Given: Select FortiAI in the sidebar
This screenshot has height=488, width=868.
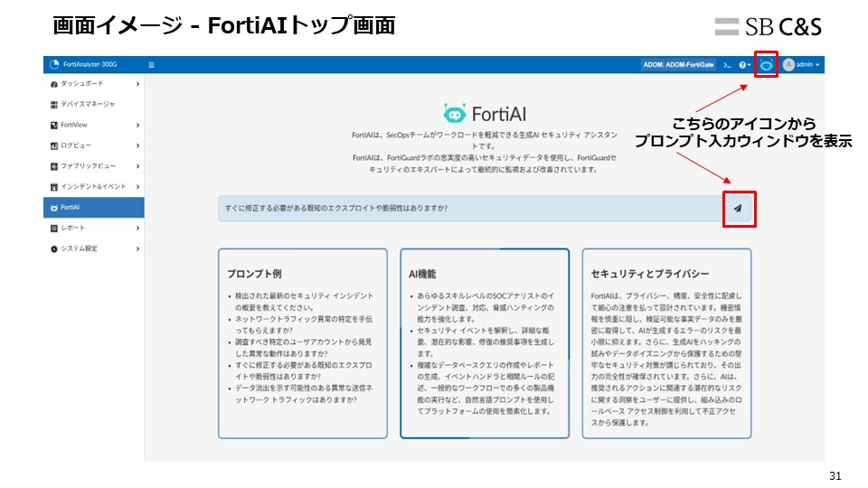Looking at the screenshot, I should point(93,207).
